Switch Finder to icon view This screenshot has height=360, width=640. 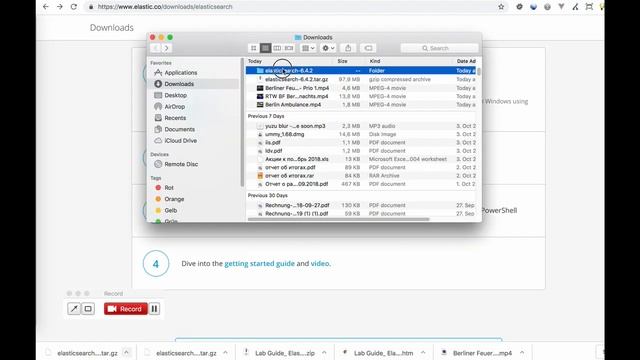click(x=253, y=48)
